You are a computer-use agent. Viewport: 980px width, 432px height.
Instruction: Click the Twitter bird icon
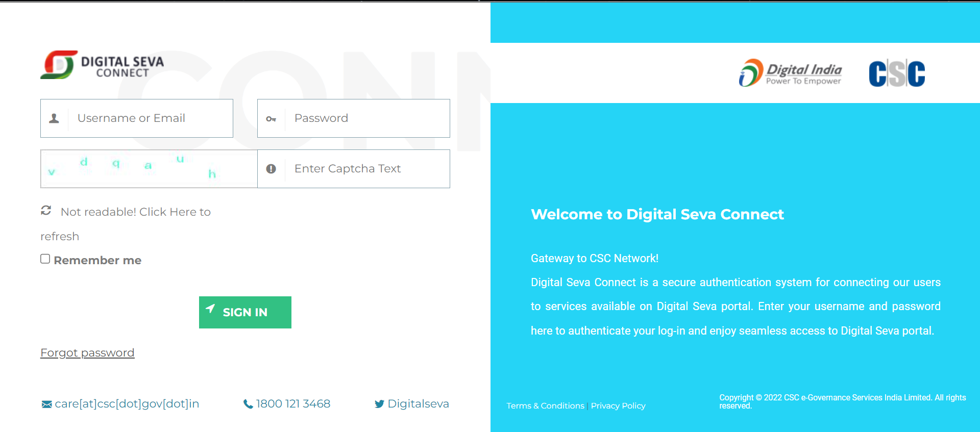click(379, 404)
